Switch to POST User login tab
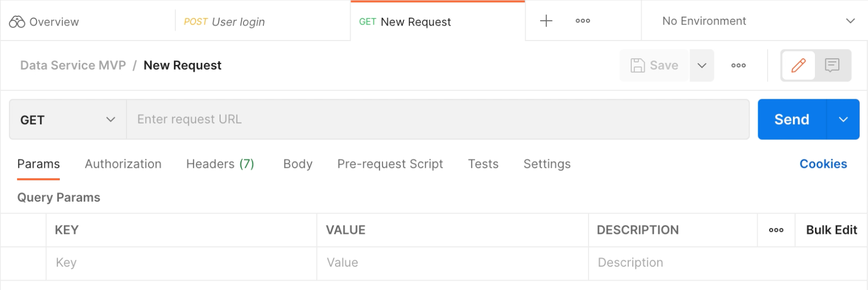Image resolution: width=868 pixels, height=290 pixels. 224,22
